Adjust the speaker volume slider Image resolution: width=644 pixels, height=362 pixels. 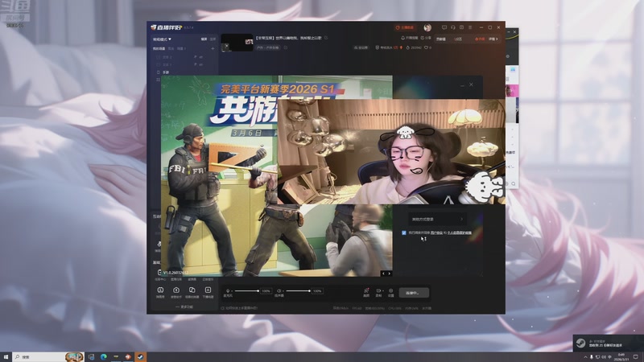click(x=298, y=291)
